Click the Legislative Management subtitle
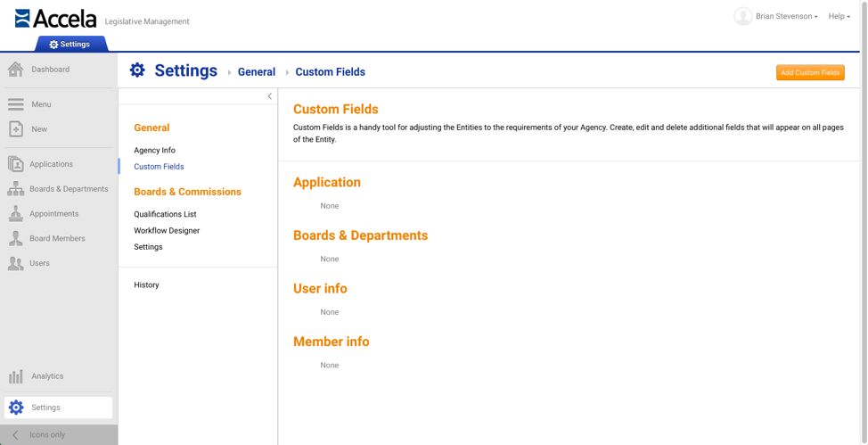The height and width of the screenshot is (445, 868). pyautogui.click(x=147, y=21)
